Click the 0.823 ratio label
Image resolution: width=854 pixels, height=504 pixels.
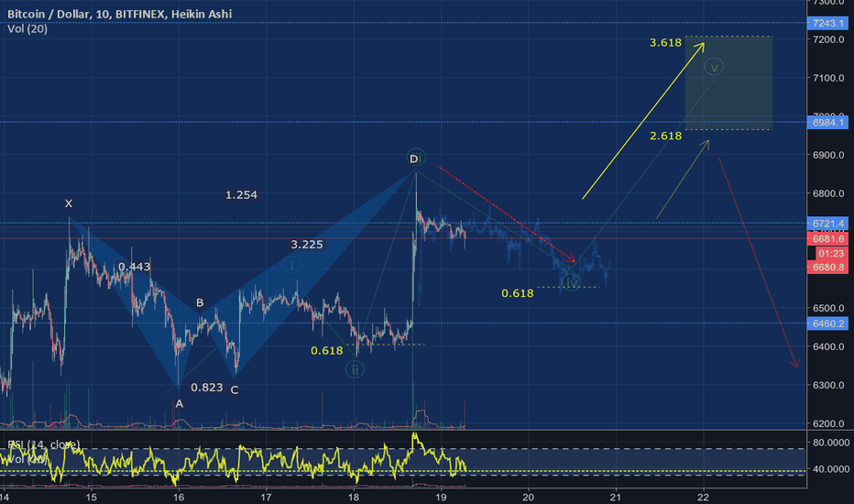click(x=207, y=388)
